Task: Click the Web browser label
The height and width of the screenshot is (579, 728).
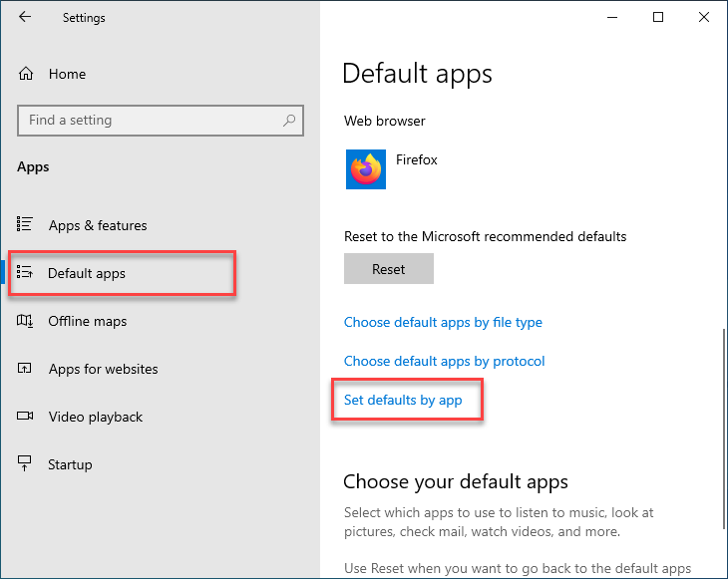Action: (x=384, y=122)
